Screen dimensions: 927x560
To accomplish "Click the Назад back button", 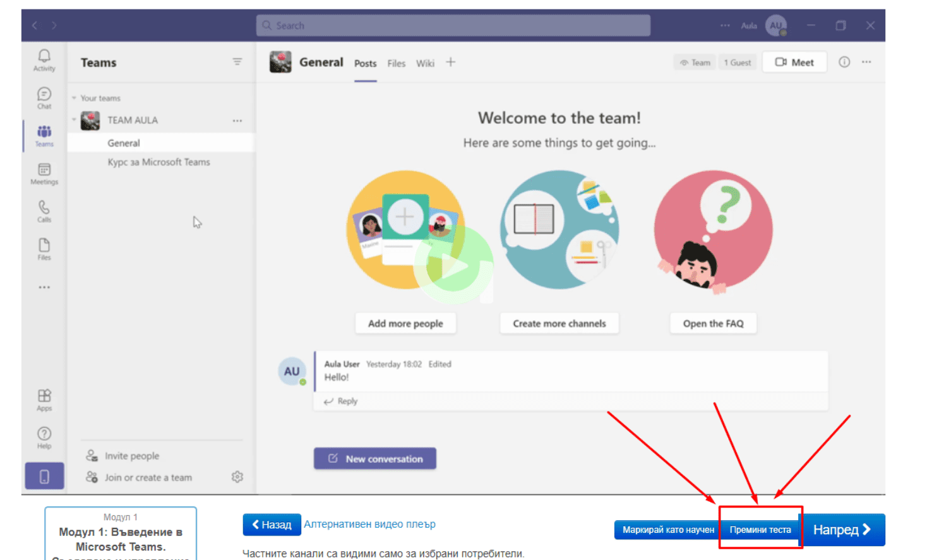I will [x=272, y=525].
